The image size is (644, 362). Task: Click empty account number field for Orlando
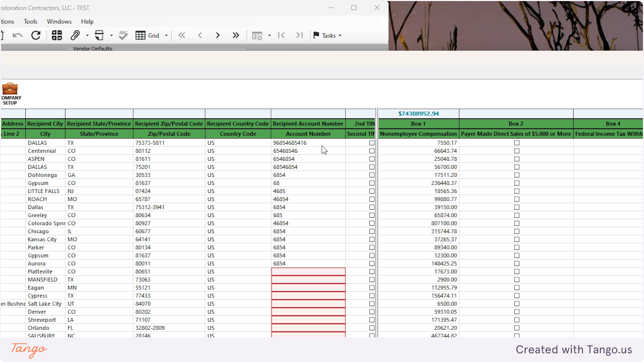point(308,328)
